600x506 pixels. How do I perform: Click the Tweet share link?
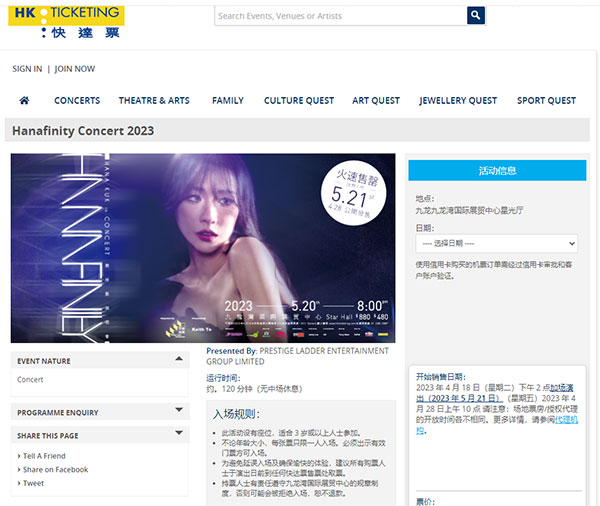click(x=33, y=483)
